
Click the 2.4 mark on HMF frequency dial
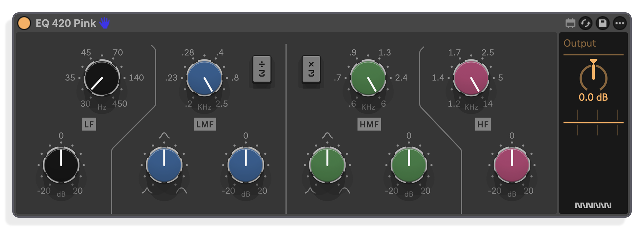(x=401, y=78)
